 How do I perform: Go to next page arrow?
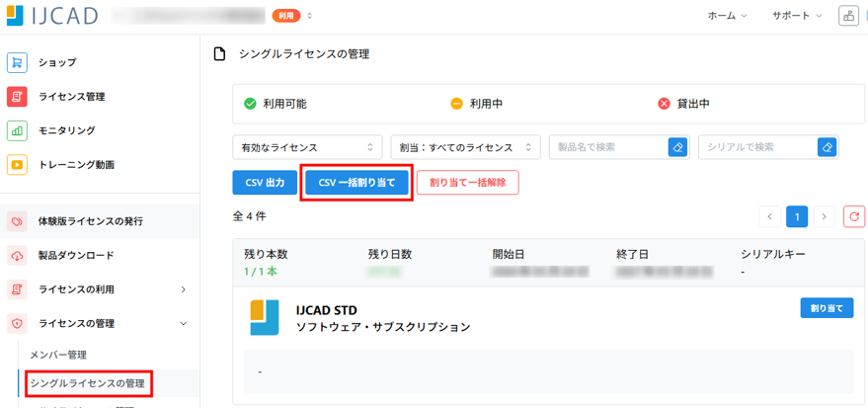825,216
